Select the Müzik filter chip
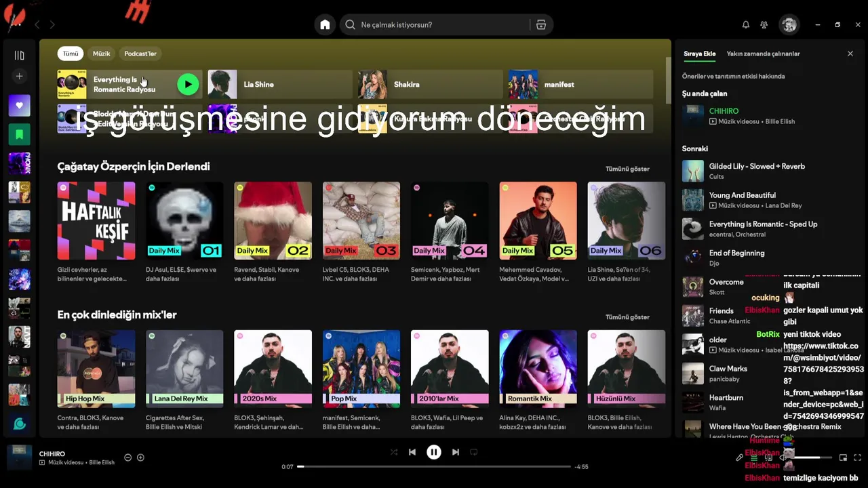 (x=102, y=54)
